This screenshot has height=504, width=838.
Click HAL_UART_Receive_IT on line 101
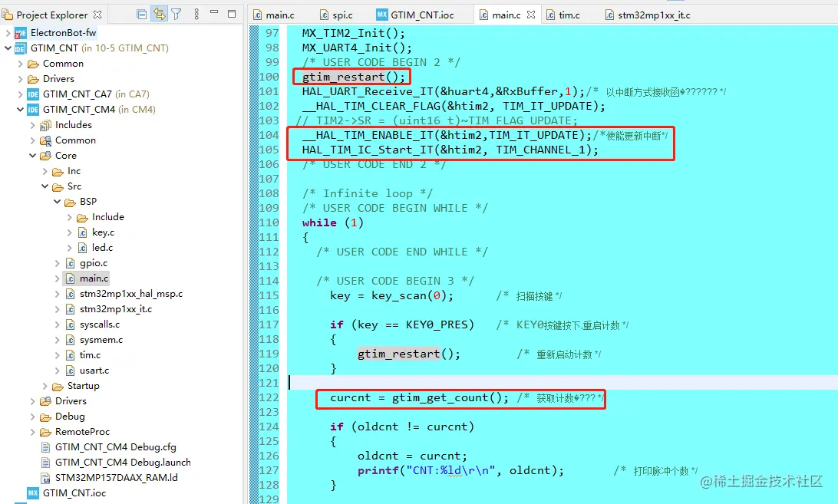pos(367,91)
